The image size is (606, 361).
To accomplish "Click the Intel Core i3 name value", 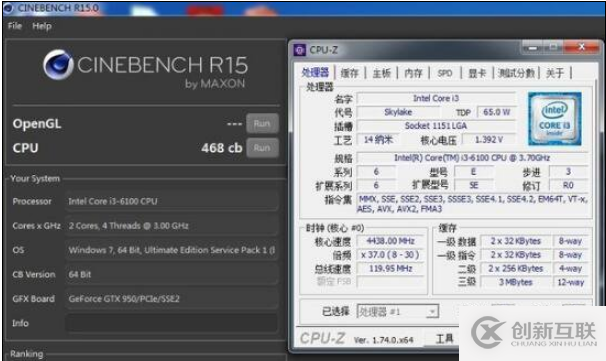I will click(436, 98).
